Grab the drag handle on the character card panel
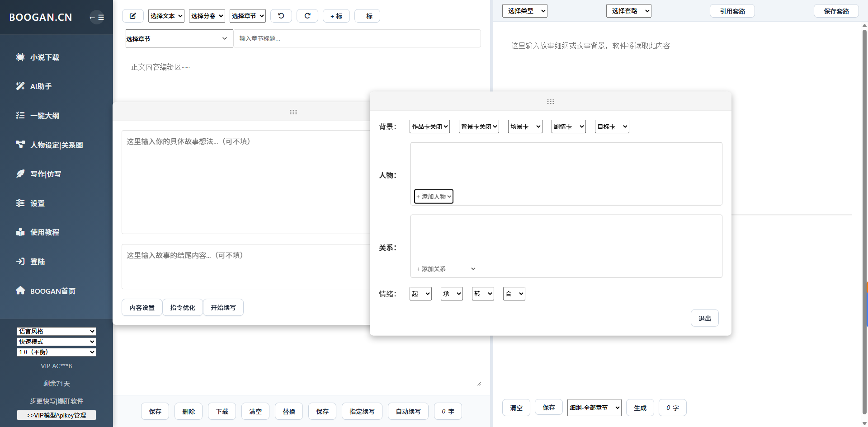This screenshot has width=868, height=427. pyautogui.click(x=551, y=102)
